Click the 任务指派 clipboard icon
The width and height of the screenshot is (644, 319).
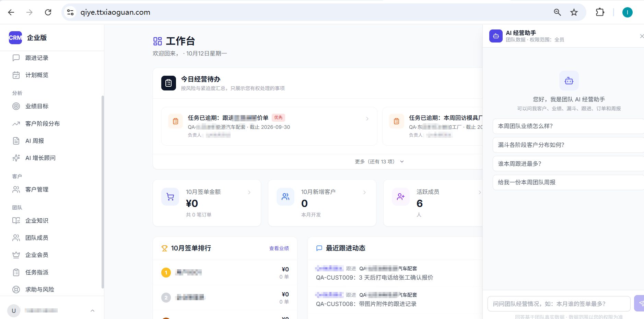(x=16, y=272)
